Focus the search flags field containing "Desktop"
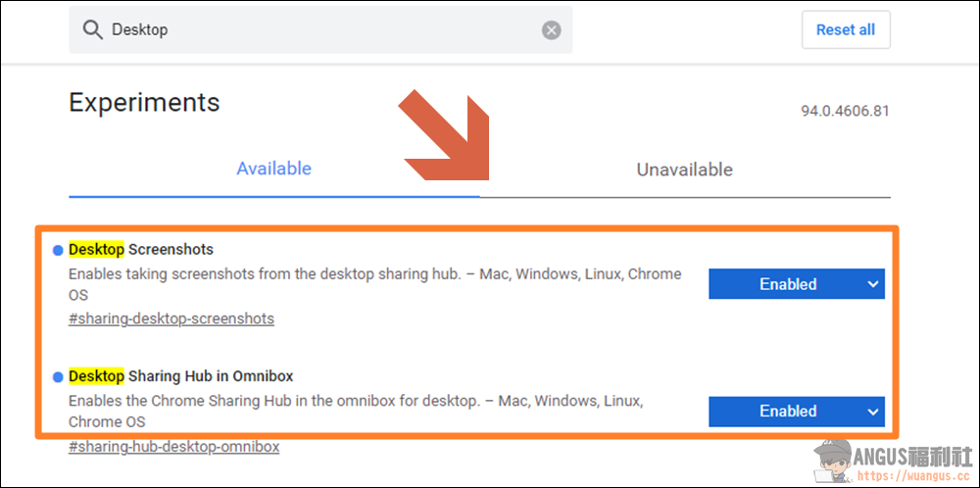The width and height of the screenshot is (980, 488). (x=323, y=30)
